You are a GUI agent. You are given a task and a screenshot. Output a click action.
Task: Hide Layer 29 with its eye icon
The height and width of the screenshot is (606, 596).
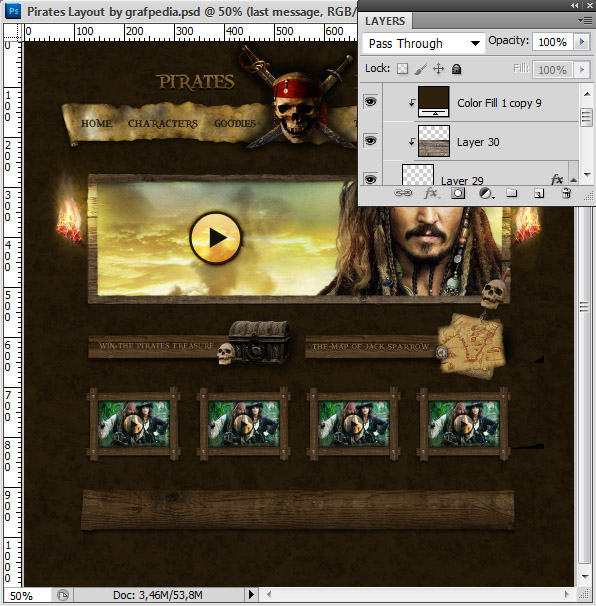coord(370,180)
